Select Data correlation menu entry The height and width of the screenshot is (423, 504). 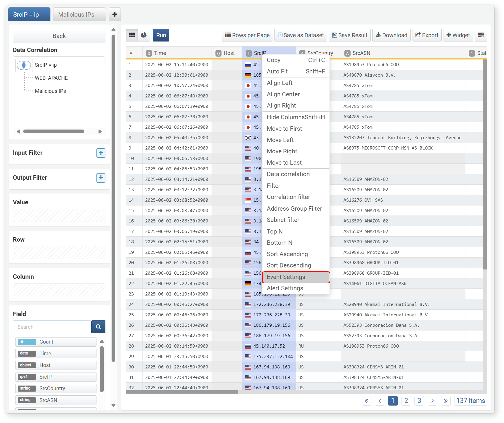296,174
